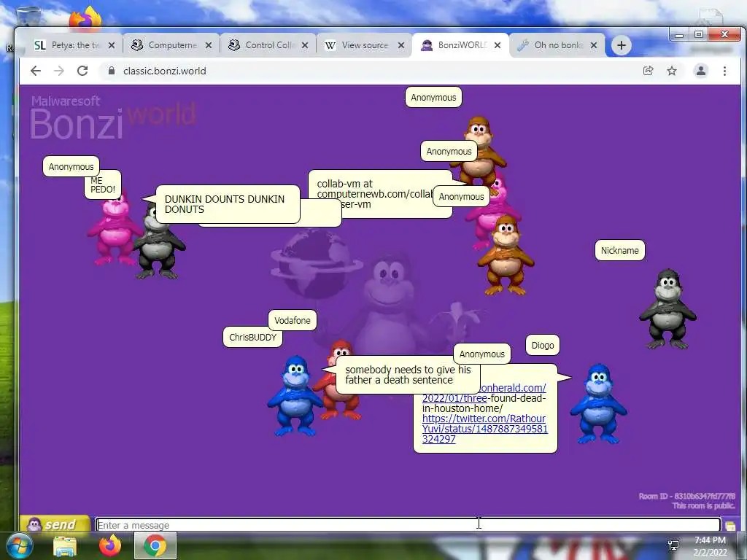Open Firefox from the taskbar

[110, 545]
